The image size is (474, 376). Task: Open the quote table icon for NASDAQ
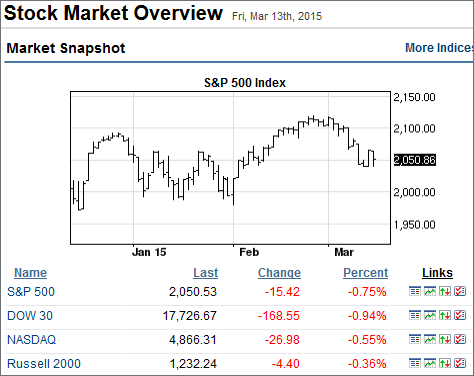415,339
